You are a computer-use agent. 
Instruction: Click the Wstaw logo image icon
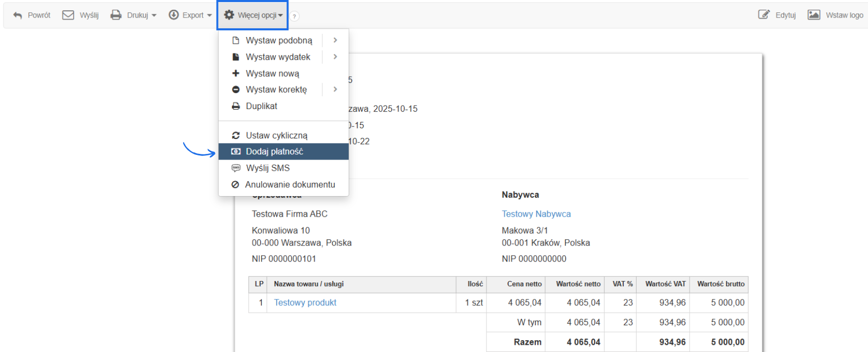813,14
